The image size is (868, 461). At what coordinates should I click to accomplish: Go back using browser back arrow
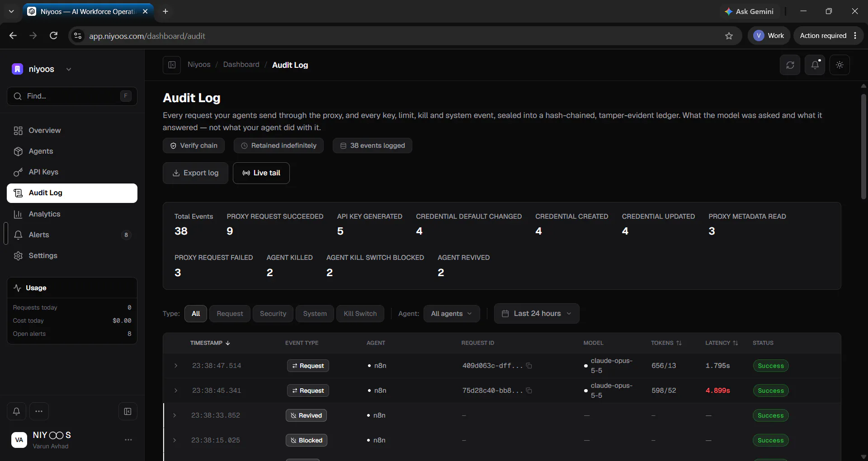click(13, 36)
